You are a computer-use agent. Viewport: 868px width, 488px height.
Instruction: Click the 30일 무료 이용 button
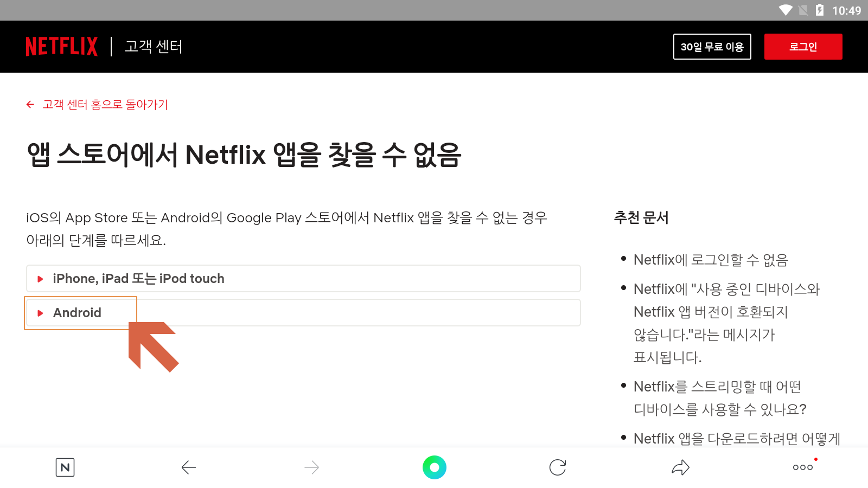(x=712, y=47)
